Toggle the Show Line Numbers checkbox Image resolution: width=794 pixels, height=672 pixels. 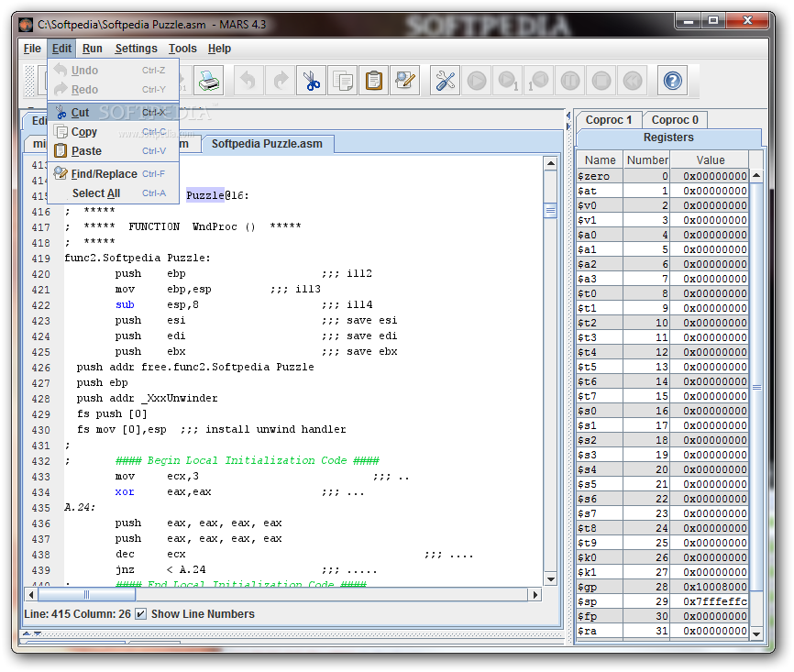click(141, 613)
